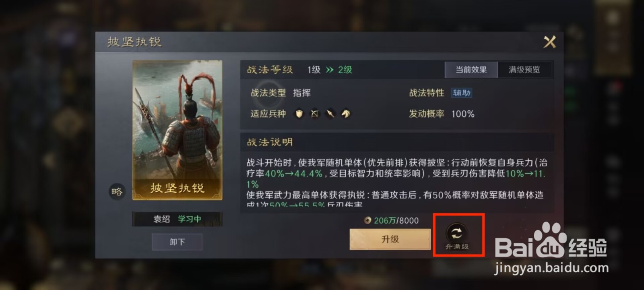Select the spear troop type icon
This screenshot has width=644, height=290.
point(330,114)
